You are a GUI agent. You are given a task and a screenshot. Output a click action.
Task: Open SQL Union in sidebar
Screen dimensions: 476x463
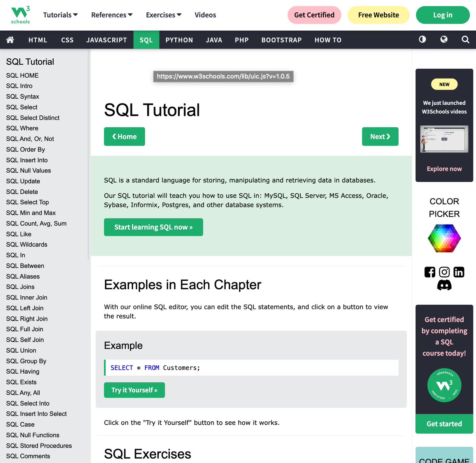[x=21, y=350]
